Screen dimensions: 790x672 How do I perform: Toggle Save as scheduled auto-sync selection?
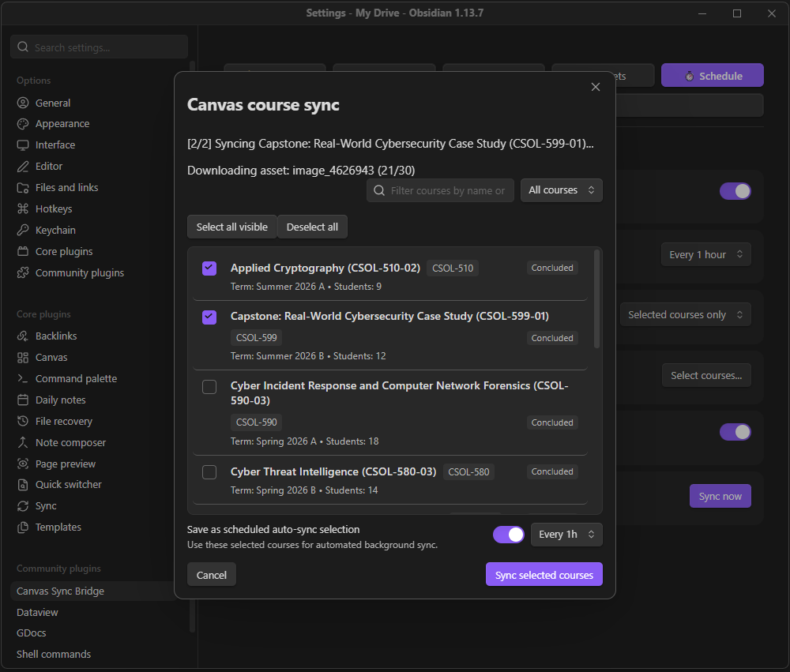click(x=508, y=535)
